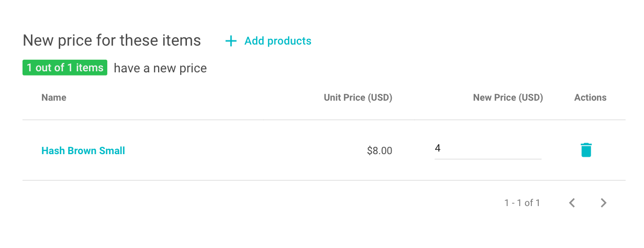
Task: Click the plus icon beside Add products
Action: pyautogui.click(x=231, y=41)
